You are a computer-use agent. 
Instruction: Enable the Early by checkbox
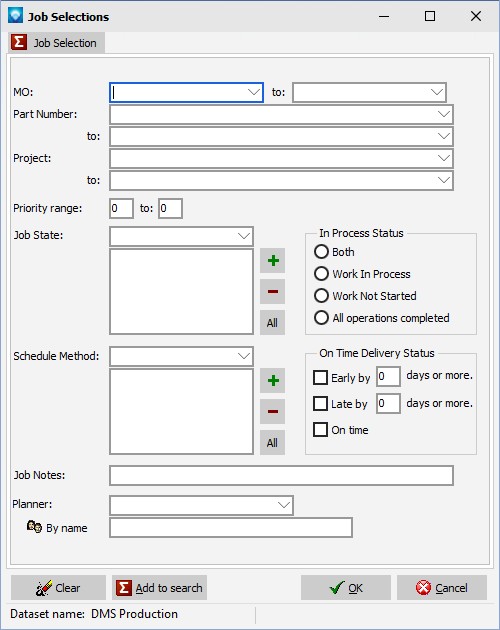click(320, 378)
